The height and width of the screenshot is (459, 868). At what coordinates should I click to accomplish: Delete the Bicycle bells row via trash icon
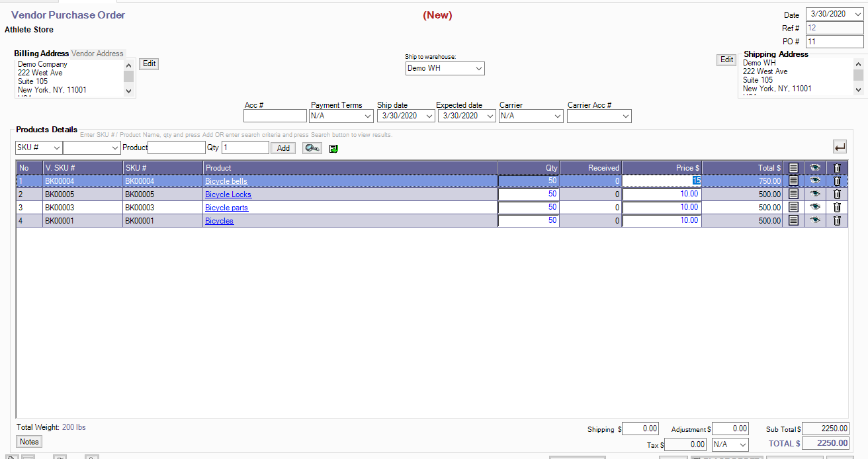(x=837, y=181)
